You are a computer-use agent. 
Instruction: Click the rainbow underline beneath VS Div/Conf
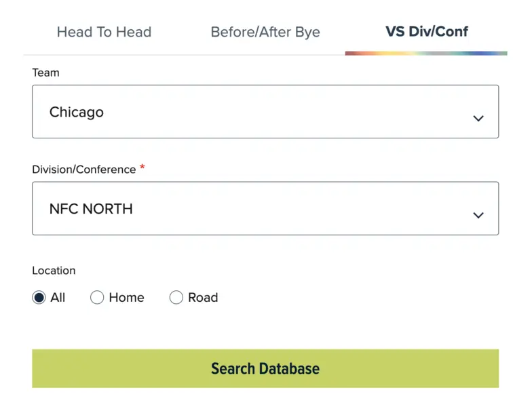coord(426,53)
